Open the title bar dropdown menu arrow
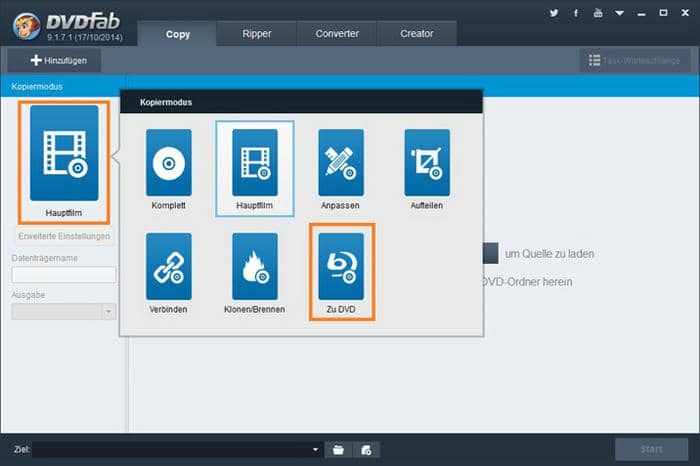The image size is (700, 466). point(620,13)
